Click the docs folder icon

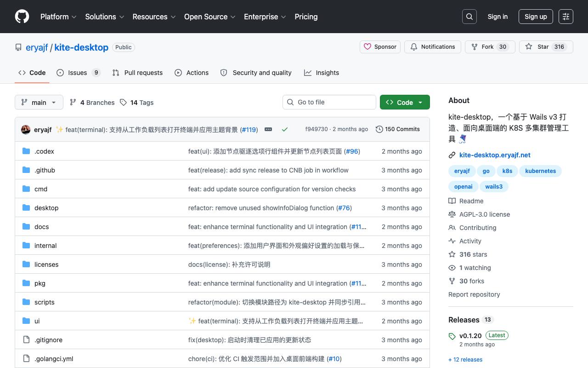tap(26, 226)
